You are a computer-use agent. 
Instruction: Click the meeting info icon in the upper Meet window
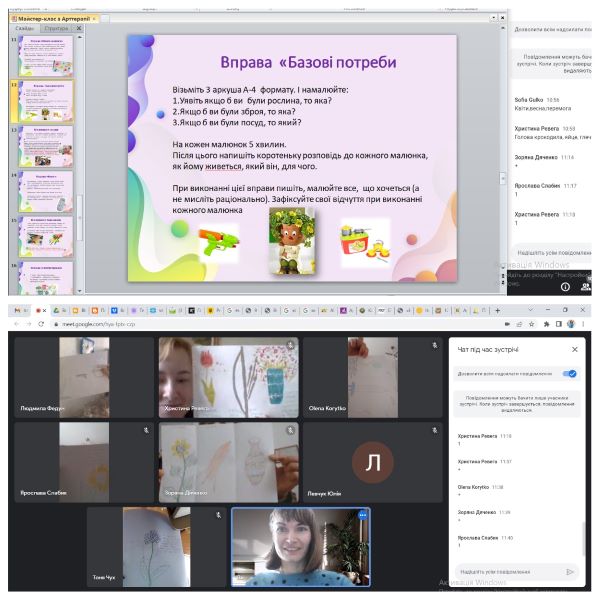pyautogui.click(x=565, y=287)
